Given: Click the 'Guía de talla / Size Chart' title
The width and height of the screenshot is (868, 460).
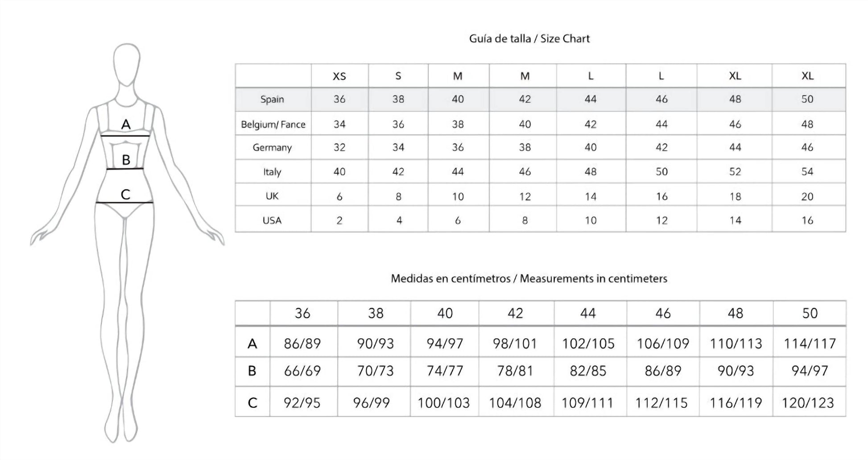Looking at the screenshot, I should click(x=529, y=39).
